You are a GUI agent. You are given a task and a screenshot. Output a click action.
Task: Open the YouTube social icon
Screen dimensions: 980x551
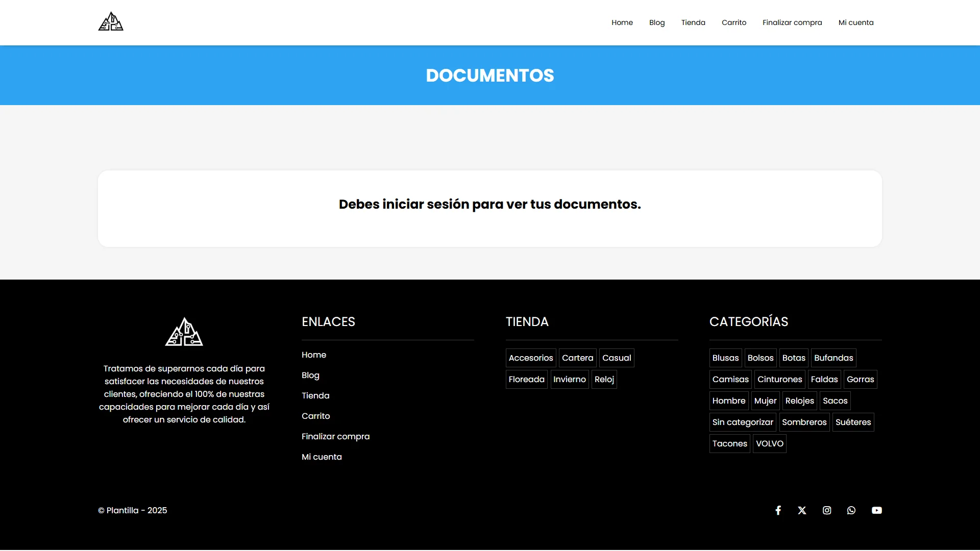click(877, 510)
